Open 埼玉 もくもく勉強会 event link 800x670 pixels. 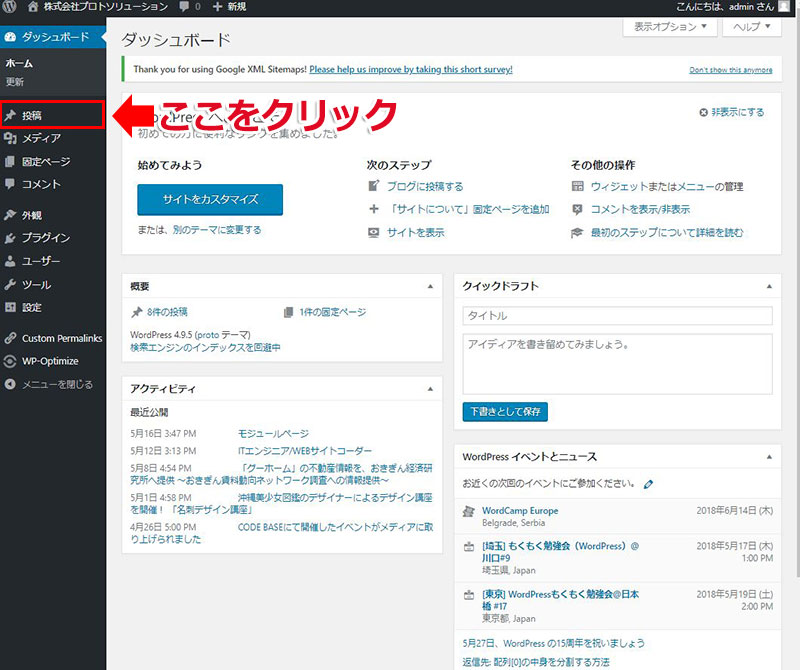point(560,552)
